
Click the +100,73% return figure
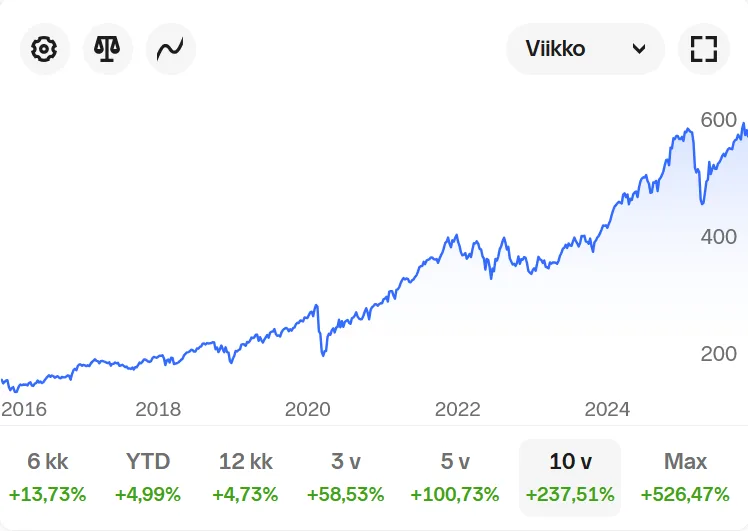pos(455,494)
